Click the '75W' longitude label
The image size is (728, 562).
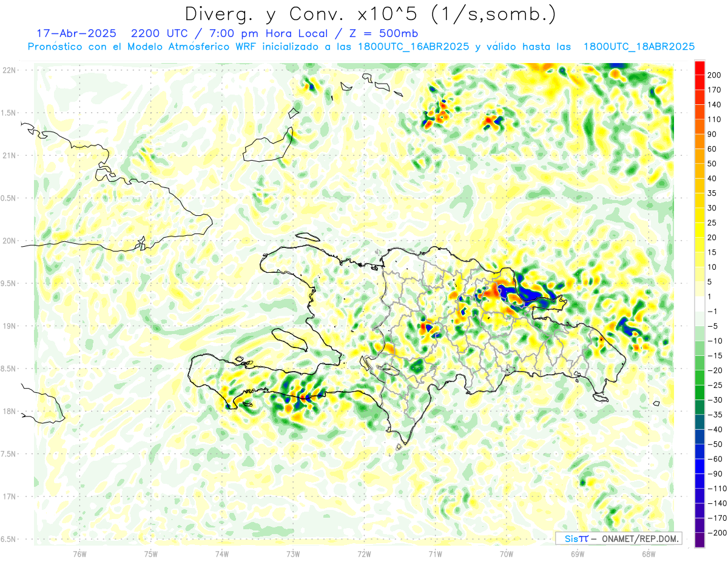[150, 554]
